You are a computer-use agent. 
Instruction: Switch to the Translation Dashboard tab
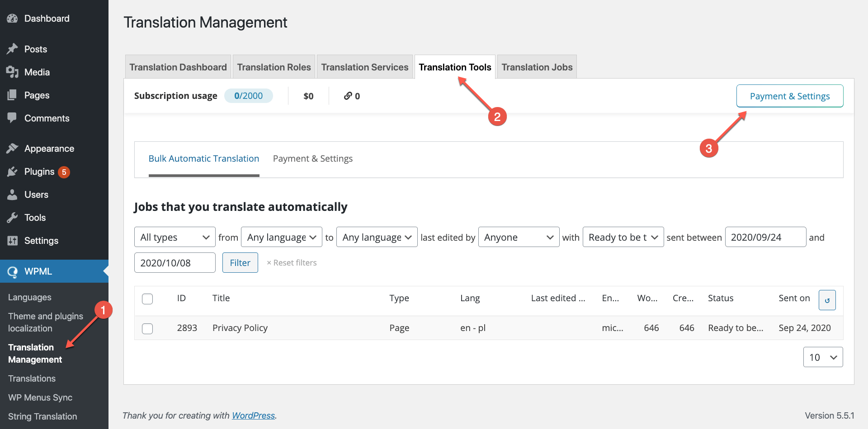point(178,67)
